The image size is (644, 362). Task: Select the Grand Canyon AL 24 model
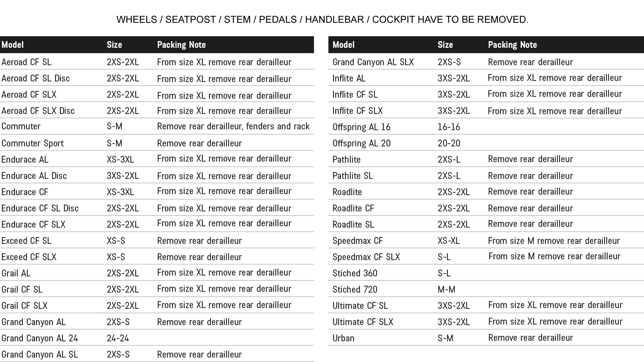(40, 338)
